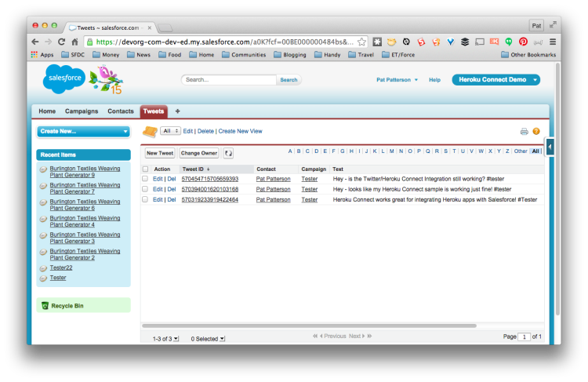Click the Buffer stack extension icon
Viewport: 588px width, 382px height.
pyautogui.click(x=465, y=42)
